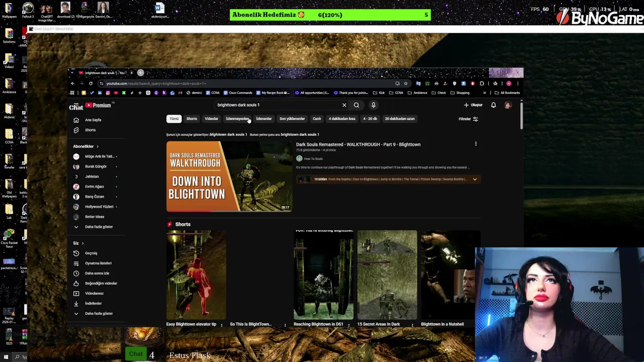Viewport: 644px width, 362px height.
Task: Open Burak Güngör subscription channel
Action: click(96, 167)
